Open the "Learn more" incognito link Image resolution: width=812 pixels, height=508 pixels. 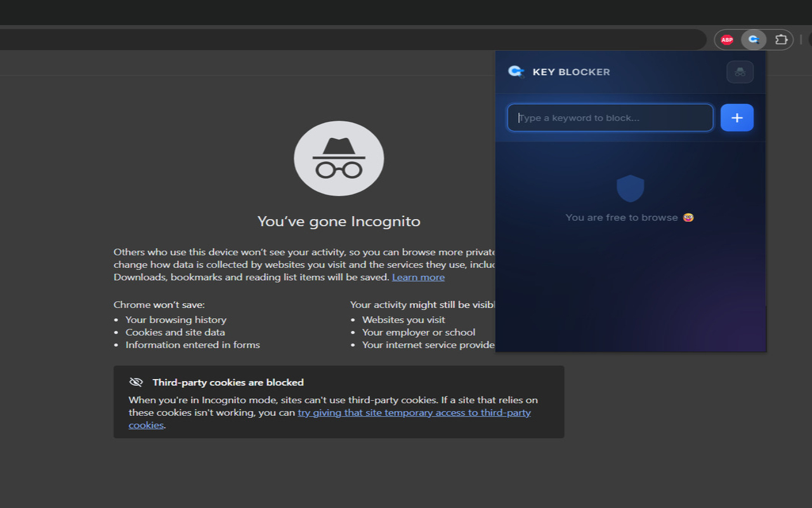(418, 277)
